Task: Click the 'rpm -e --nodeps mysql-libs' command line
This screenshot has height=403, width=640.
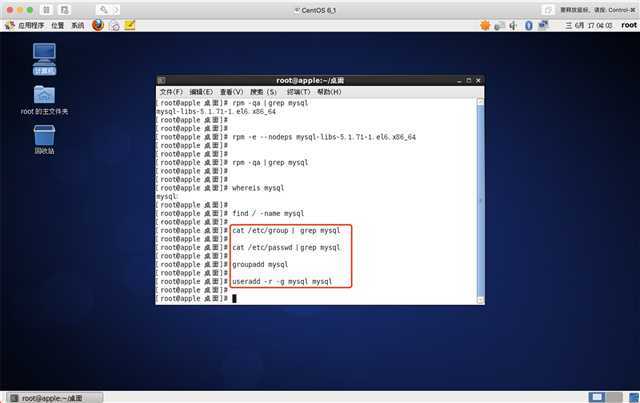Action: [x=324, y=137]
